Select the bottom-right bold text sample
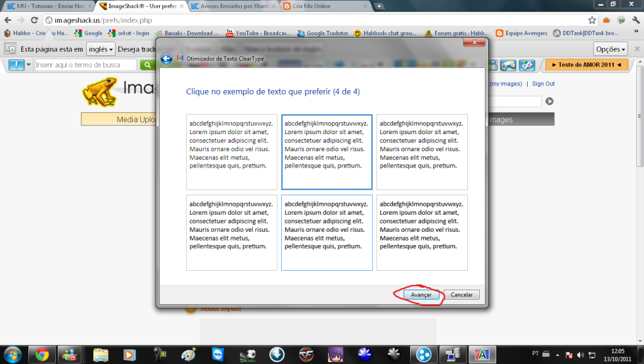Viewport: 644px width, 364px height. (421, 232)
